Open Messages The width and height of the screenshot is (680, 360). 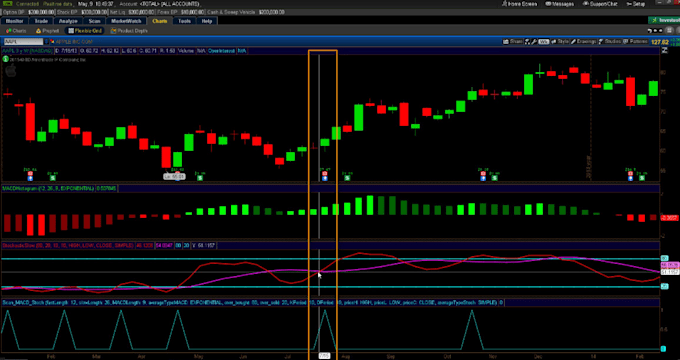pos(560,4)
